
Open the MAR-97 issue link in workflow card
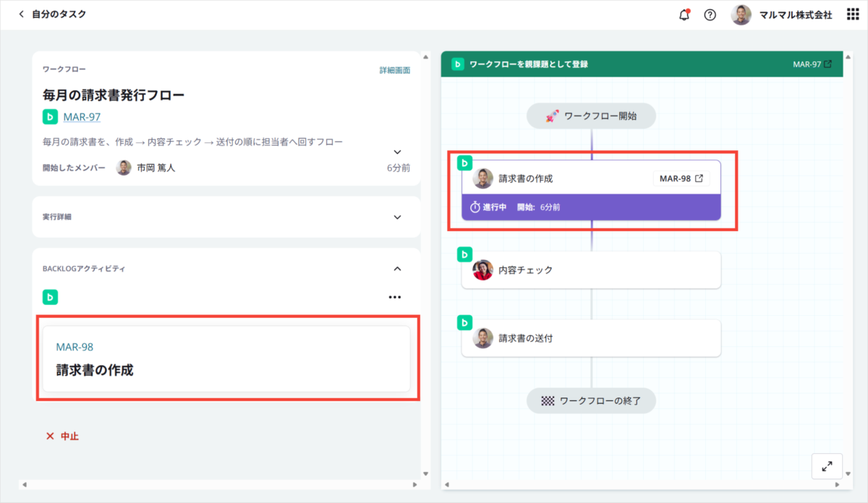click(82, 116)
